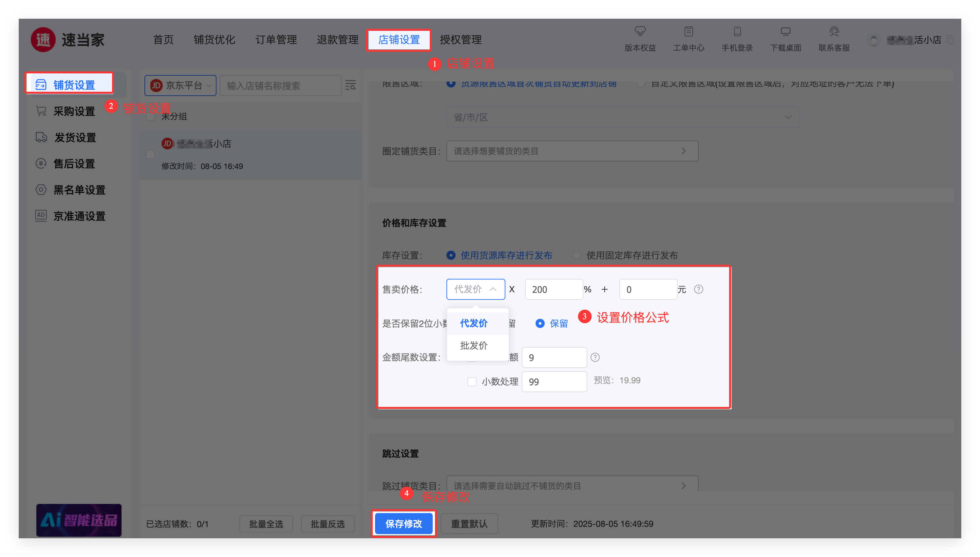Go to 授权管理 menu item
980x557 pixels.
(461, 39)
